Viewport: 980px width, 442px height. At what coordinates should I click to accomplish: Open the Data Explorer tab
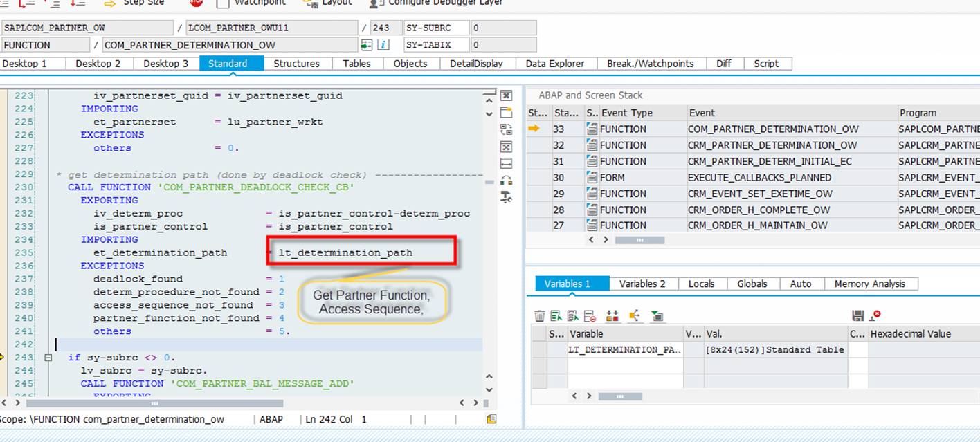[x=555, y=64]
